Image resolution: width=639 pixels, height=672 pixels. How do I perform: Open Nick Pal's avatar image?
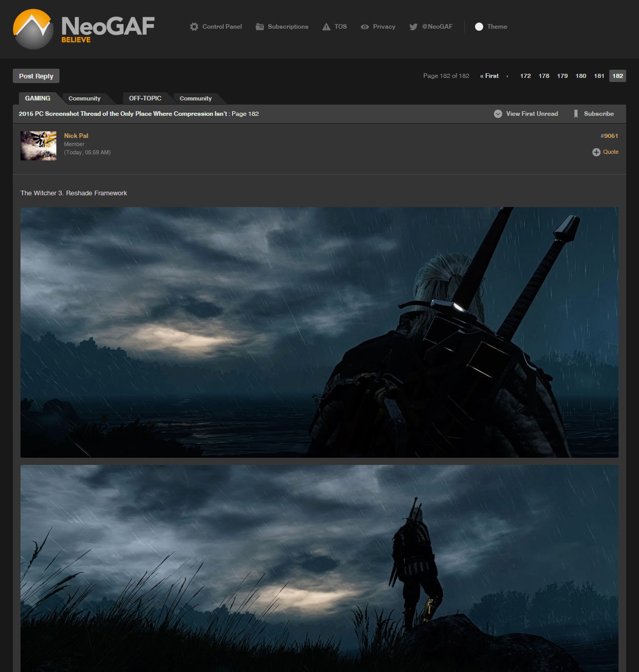click(x=38, y=146)
